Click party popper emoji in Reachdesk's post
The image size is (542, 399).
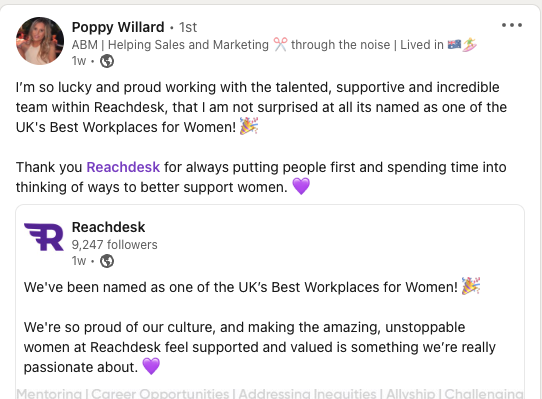coord(471,286)
